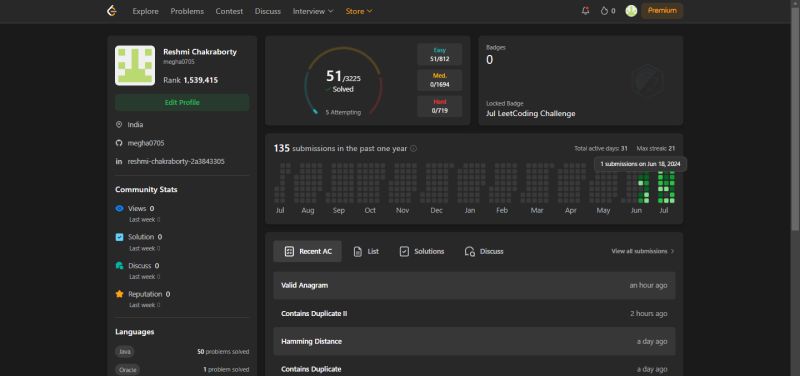Viewport: 800px width, 376px height.
Task: Open the user avatar menu
Action: pos(631,11)
